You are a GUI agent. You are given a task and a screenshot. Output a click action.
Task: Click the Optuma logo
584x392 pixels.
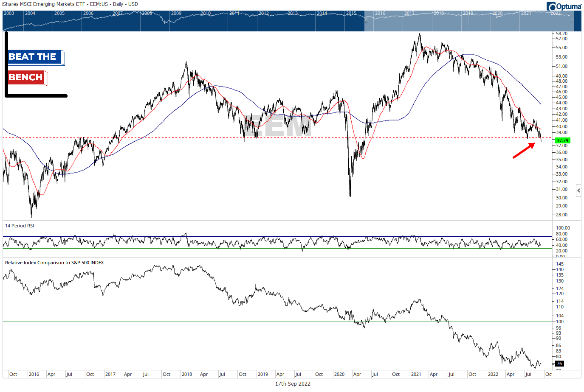564,6
